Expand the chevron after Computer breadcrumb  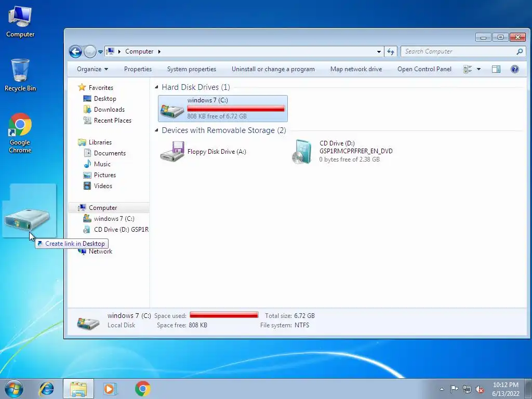coord(159,51)
